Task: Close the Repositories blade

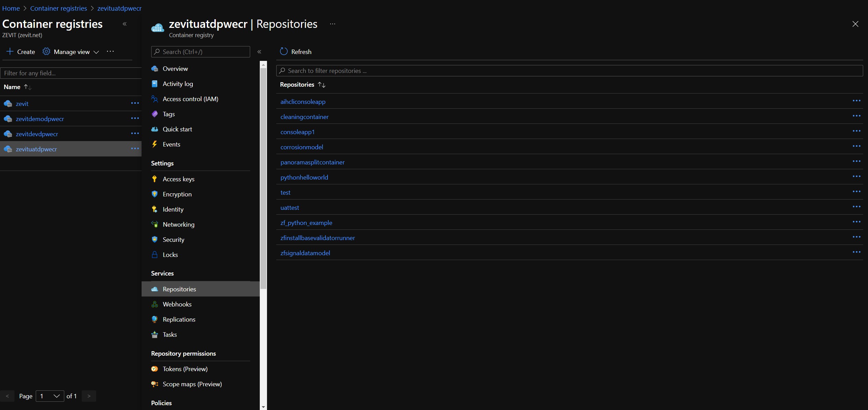Action: pos(855,24)
